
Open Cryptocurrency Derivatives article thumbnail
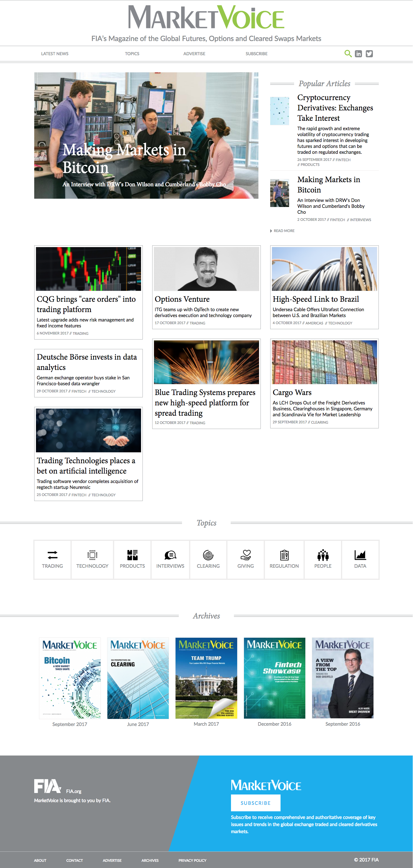click(280, 111)
